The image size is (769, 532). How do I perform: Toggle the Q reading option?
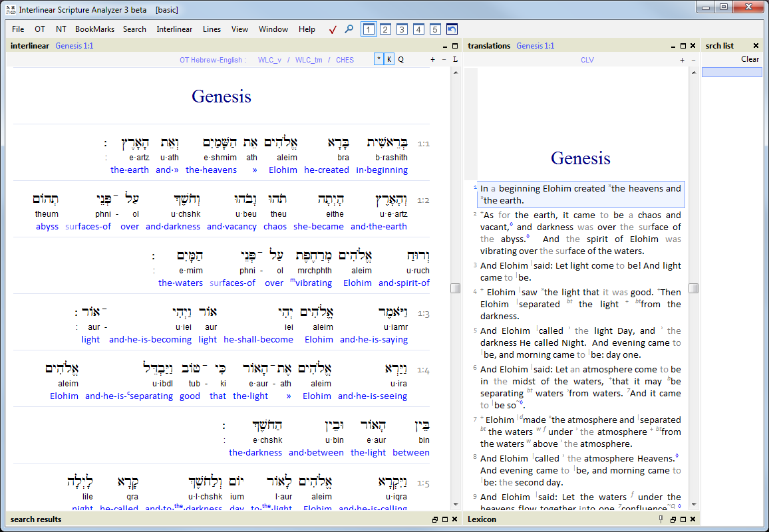tap(400, 59)
